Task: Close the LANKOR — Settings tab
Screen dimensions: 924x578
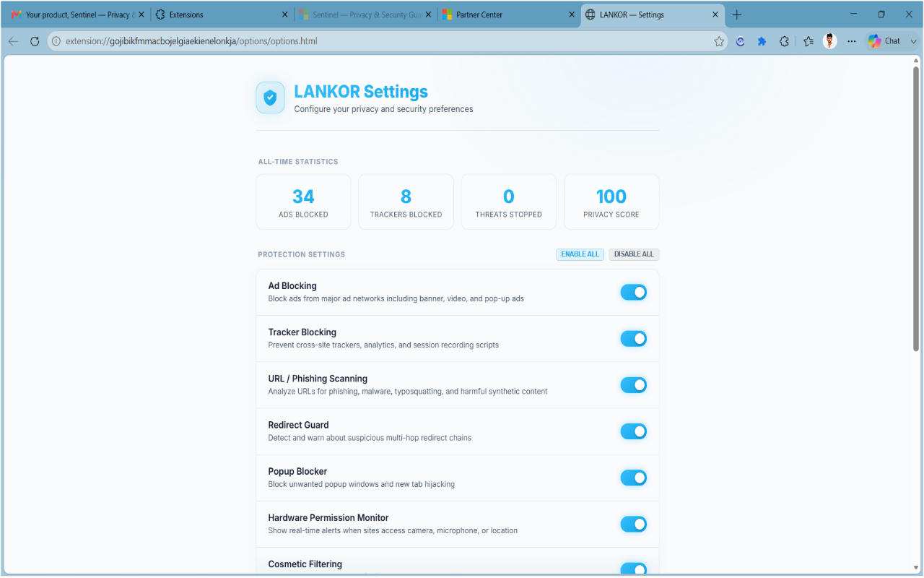Action: click(715, 14)
